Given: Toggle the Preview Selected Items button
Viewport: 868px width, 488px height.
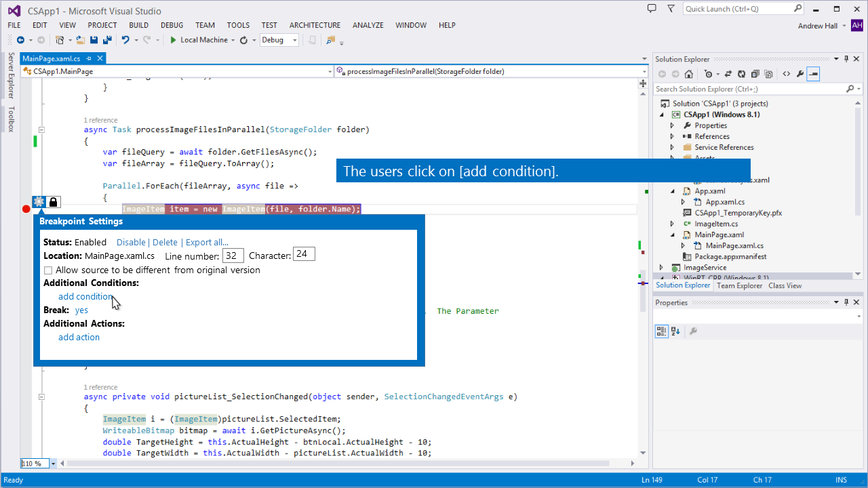Looking at the screenshot, I should [x=813, y=74].
